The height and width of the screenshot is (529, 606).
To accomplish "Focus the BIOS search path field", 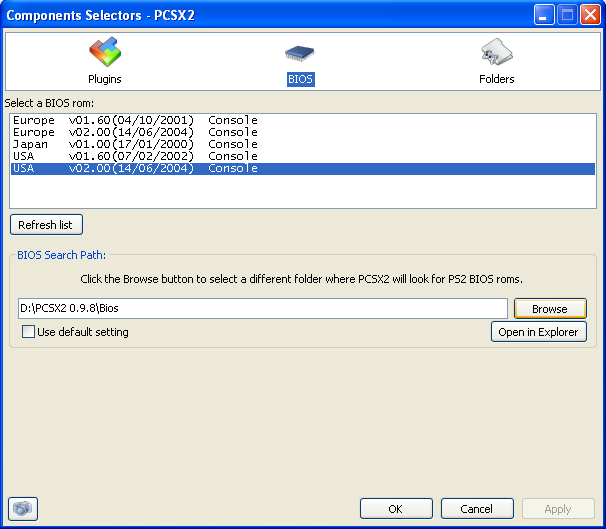I will point(263,308).
